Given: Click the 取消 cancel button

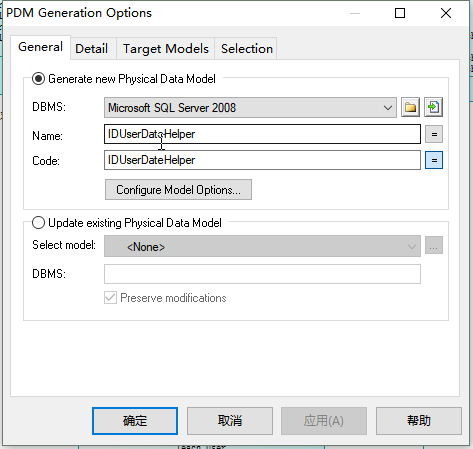Looking at the screenshot, I should (x=230, y=421).
